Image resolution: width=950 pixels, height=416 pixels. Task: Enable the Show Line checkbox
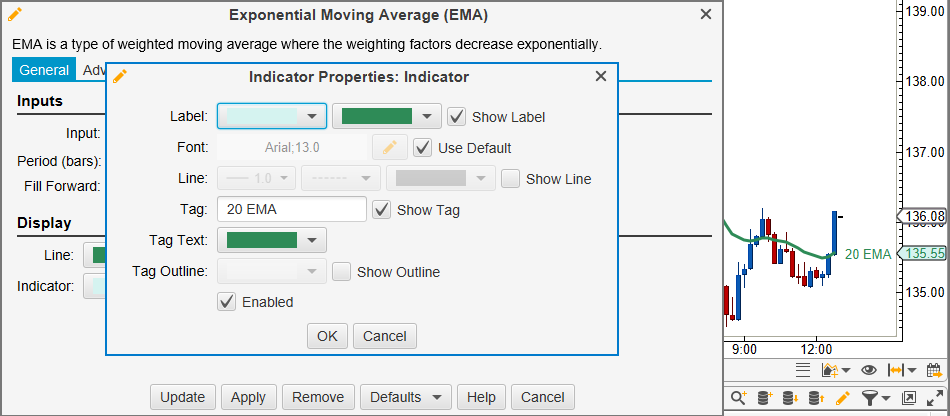tap(511, 179)
